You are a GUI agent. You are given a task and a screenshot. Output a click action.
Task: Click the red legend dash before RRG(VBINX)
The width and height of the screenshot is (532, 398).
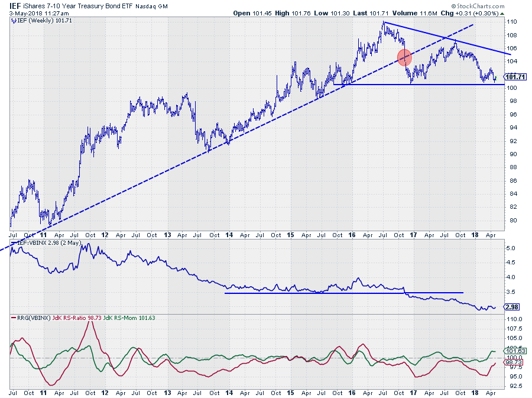pyautogui.click(x=14, y=318)
